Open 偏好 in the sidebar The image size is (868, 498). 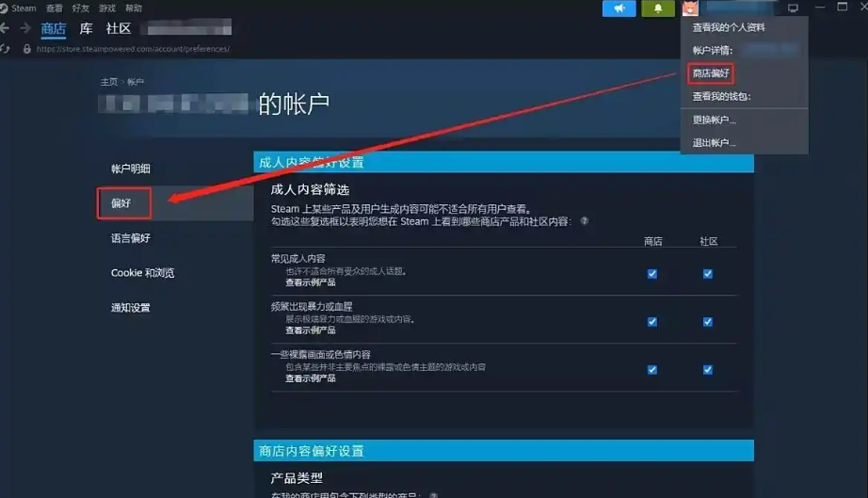121,203
